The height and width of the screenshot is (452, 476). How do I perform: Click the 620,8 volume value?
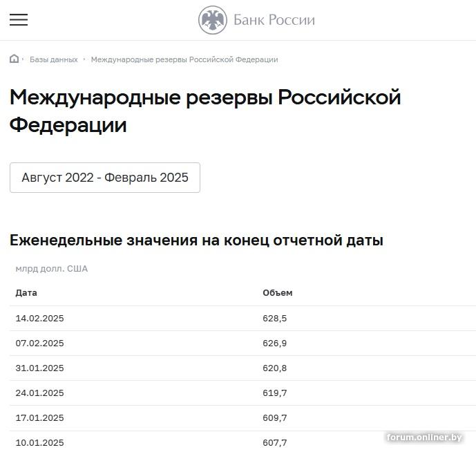274,368
